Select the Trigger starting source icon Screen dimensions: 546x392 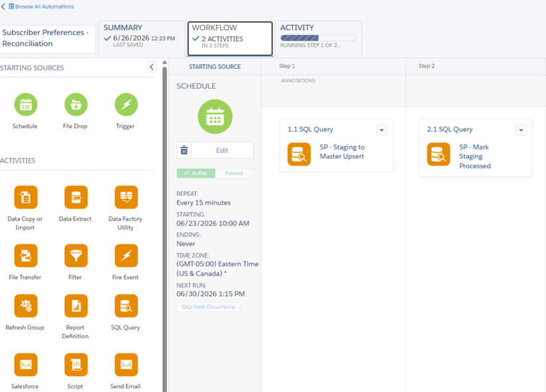click(126, 105)
